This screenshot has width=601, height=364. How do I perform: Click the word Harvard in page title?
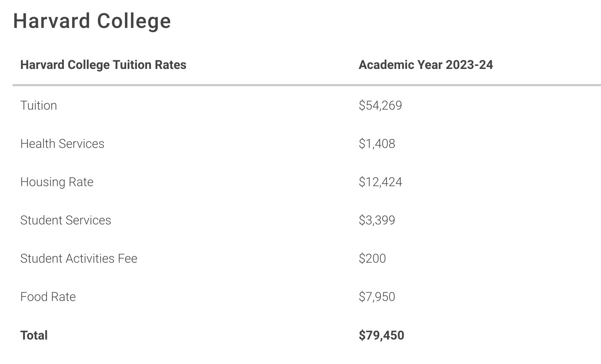52,21
